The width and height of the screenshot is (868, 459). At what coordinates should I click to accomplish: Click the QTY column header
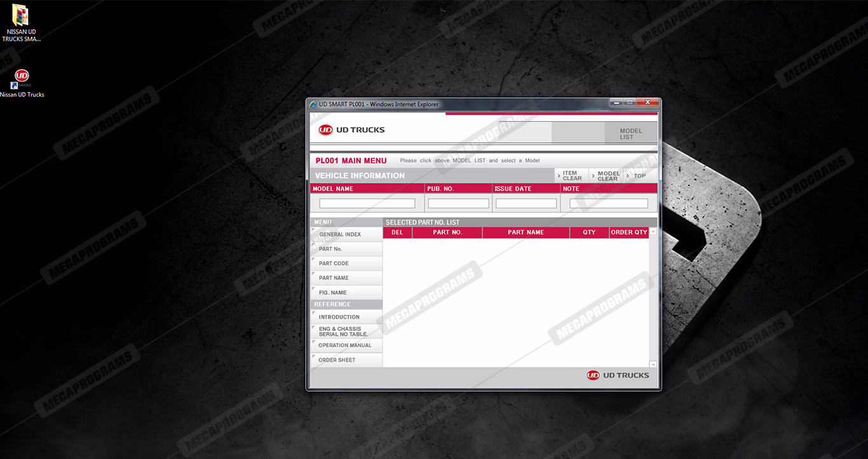click(x=590, y=232)
